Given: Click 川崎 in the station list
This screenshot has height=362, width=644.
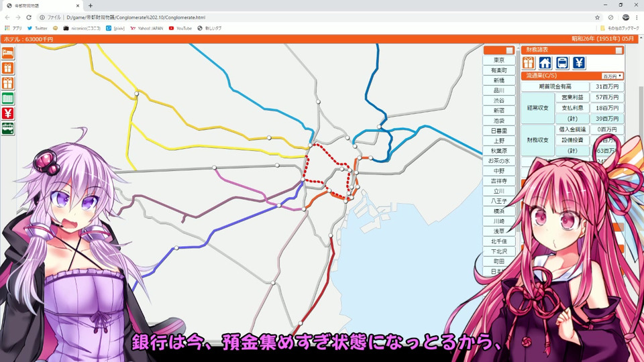Looking at the screenshot, I should pos(499,221).
